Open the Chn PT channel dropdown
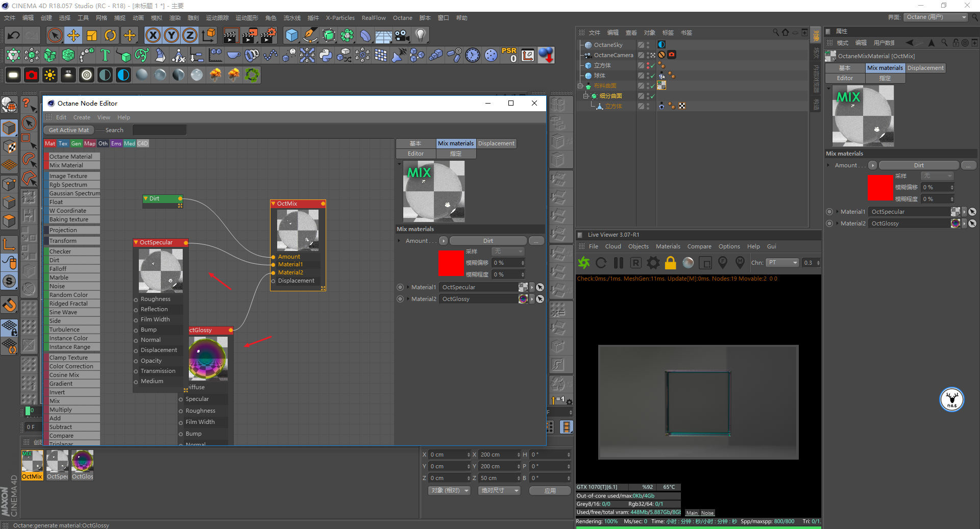The width and height of the screenshot is (980, 529). tap(782, 263)
